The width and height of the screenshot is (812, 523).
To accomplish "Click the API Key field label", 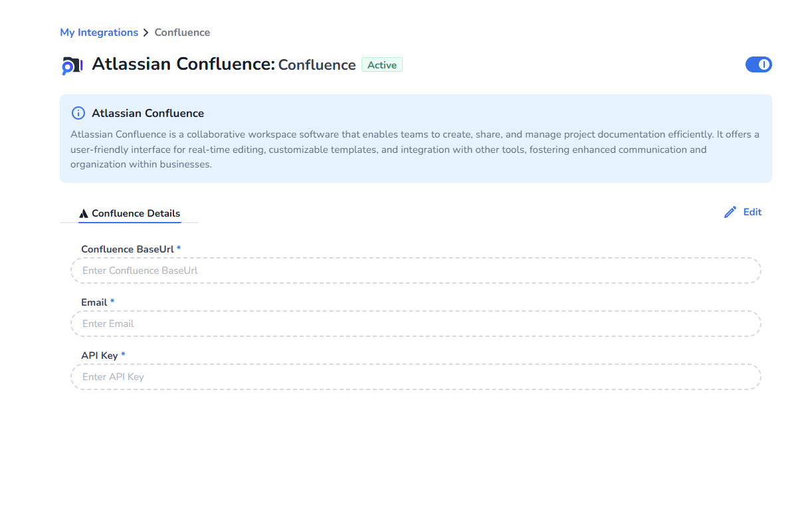I will (100, 356).
